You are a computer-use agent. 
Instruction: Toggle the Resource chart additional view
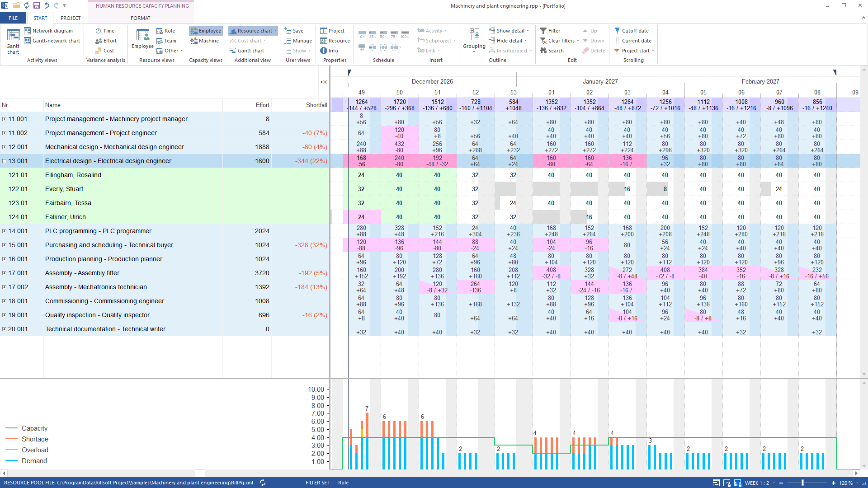[253, 31]
